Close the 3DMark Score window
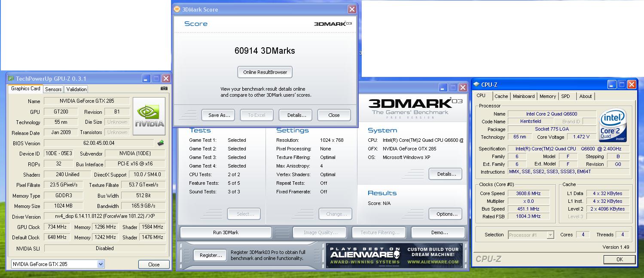 point(352,9)
